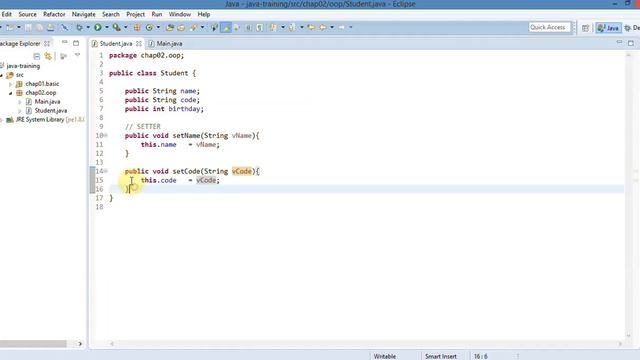
Task: Click the 'birthday' field on line 7
Action: click(184, 109)
